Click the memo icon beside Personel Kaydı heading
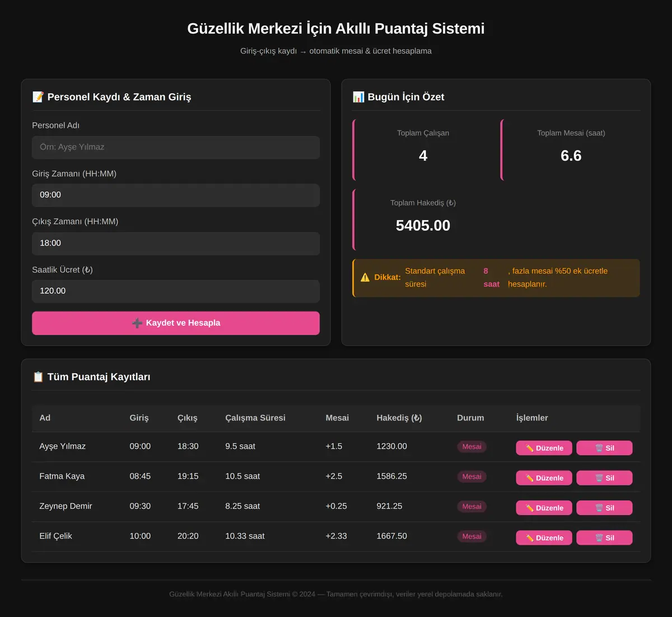Image resolution: width=672 pixels, height=617 pixels. (x=38, y=97)
